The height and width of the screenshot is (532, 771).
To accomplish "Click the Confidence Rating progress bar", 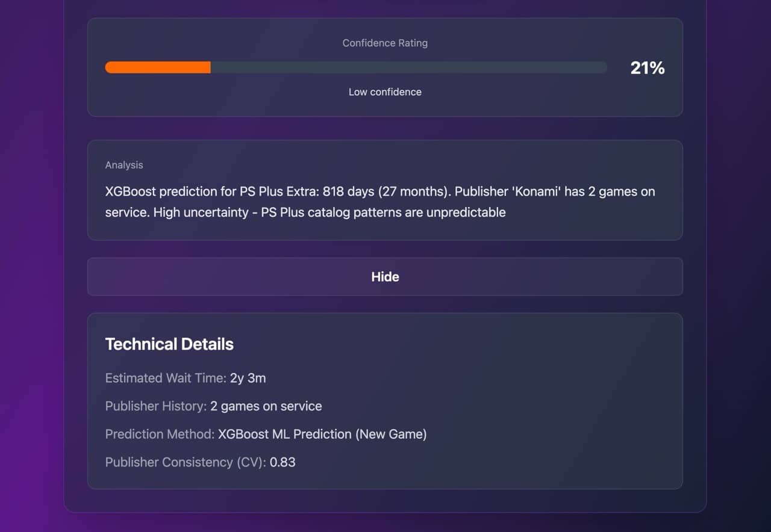I will click(x=355, y=67).
